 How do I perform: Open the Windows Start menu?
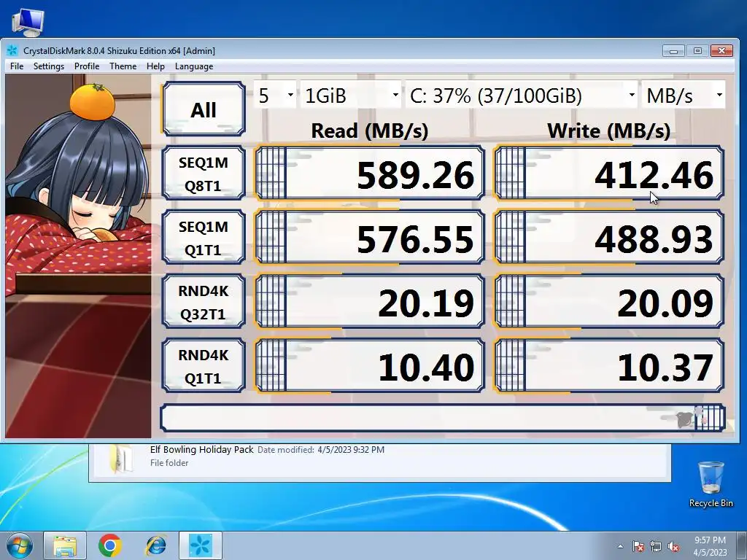click(20, 545)
